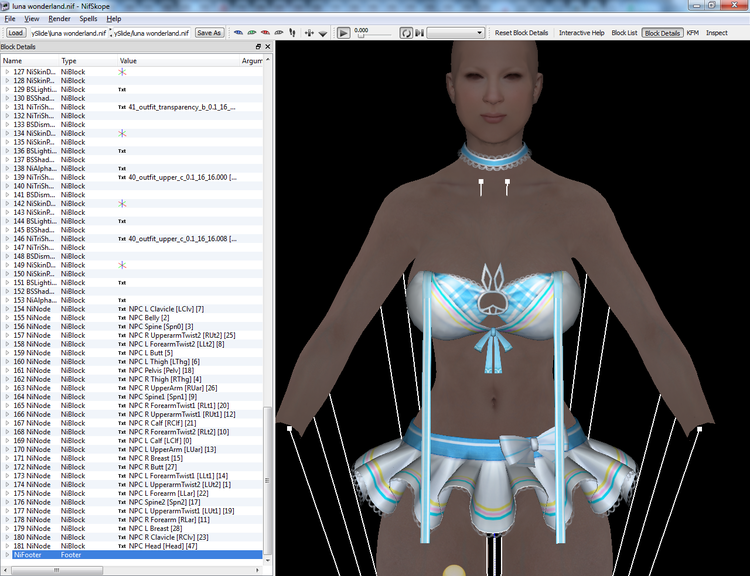Image resolution: width=750 pixels, height=576 pixels.
Task: Expand row 181 NiNode Head
Action: click(7, 546)
